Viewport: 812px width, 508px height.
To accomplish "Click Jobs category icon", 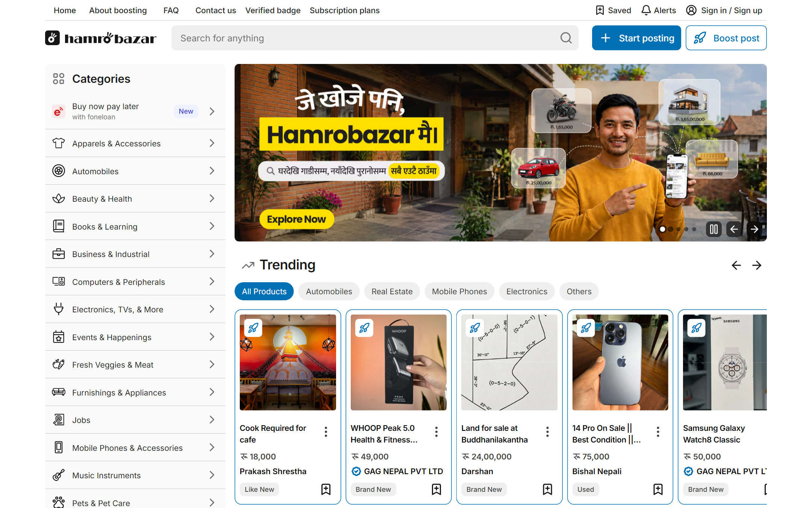I will coord(59,420).
